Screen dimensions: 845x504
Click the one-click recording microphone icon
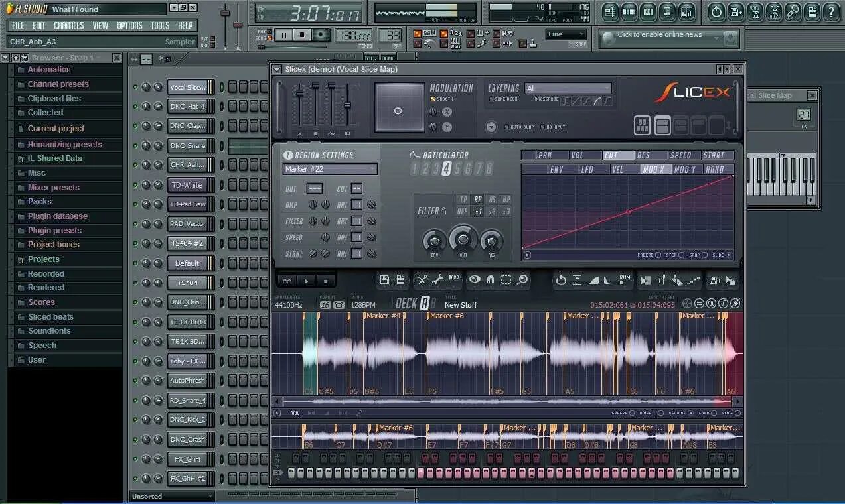(x=793, y=11)
